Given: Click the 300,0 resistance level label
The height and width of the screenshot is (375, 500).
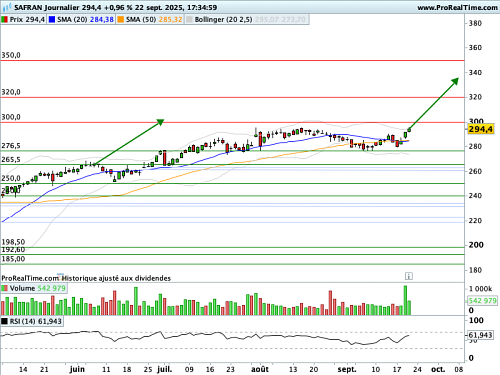Looking at the screenshot, I should click(11, 117).
